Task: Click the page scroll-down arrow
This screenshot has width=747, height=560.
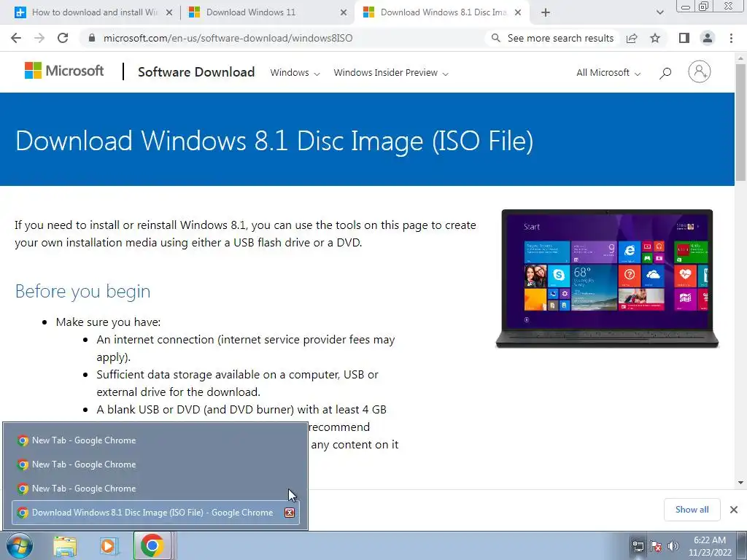Action: [740, 483]
